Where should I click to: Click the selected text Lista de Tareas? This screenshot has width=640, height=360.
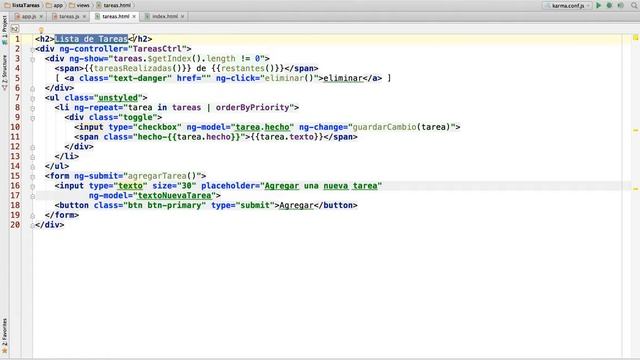(91, 39)
